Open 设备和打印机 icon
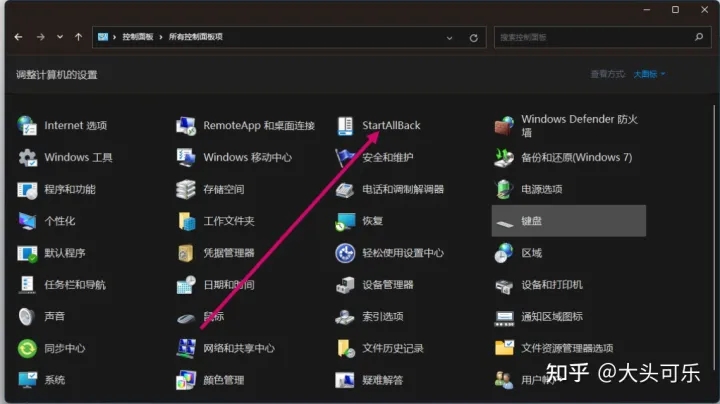Viewport: 720px width, 404px height. tap(504, 285)
